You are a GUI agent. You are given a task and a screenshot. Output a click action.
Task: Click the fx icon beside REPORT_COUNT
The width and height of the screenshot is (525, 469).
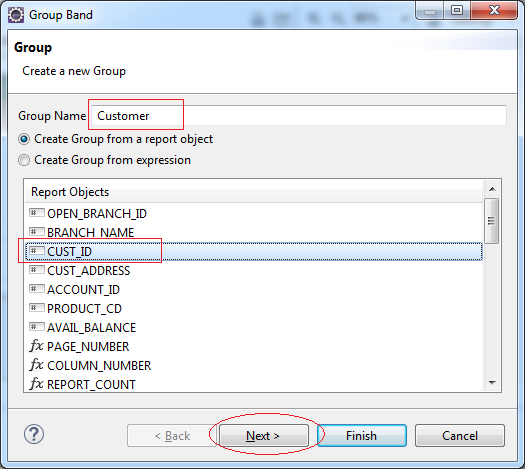point(36,384)
